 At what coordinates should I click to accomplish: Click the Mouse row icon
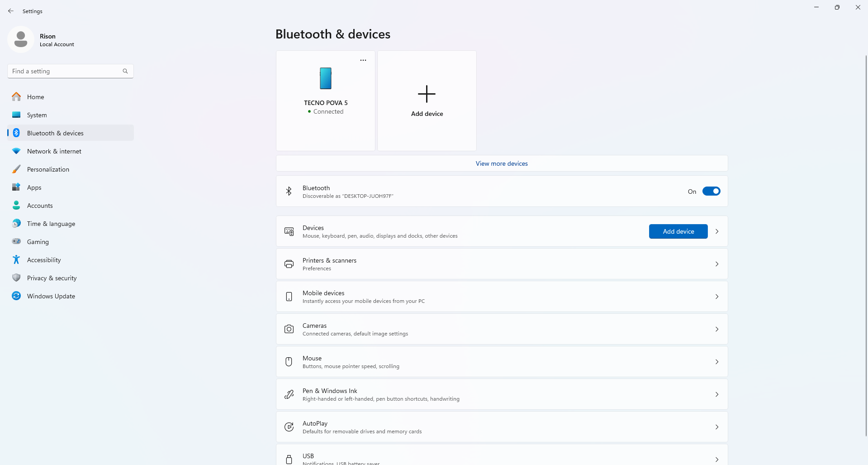point(289,362)
